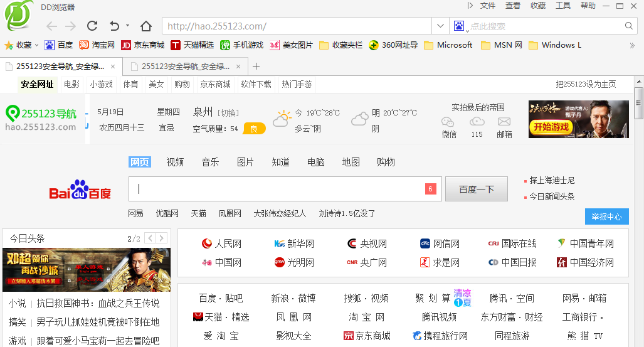The height and width of the screenshot is (347, 644).
Task: Click the 切换 city switch link
Action: [228, 113]
